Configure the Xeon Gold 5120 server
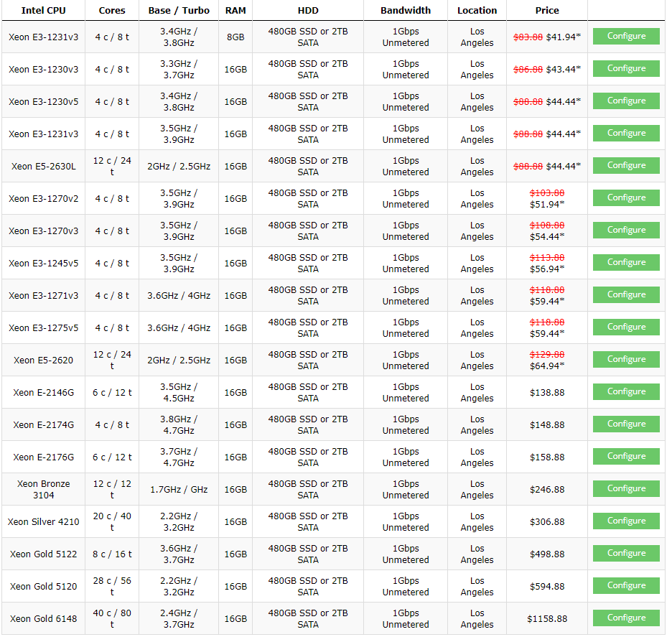Image resolution: width=672 pixels, height=637 pixels. pos(626,585)
